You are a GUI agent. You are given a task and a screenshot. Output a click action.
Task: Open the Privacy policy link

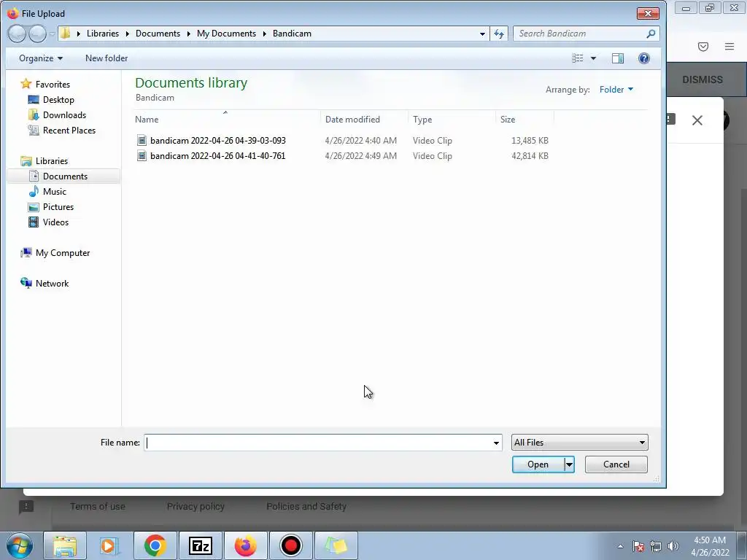pos(196,506)
